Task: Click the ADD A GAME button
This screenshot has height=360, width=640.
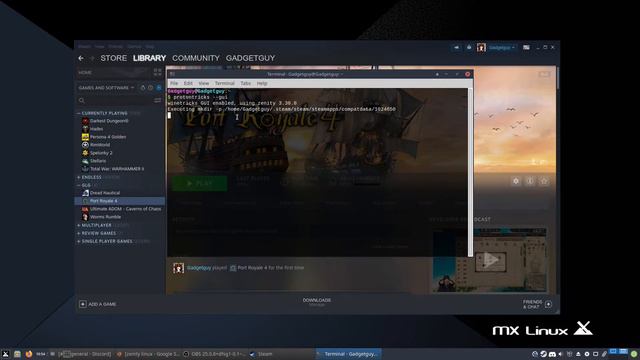Action: (x=98, y=304)
